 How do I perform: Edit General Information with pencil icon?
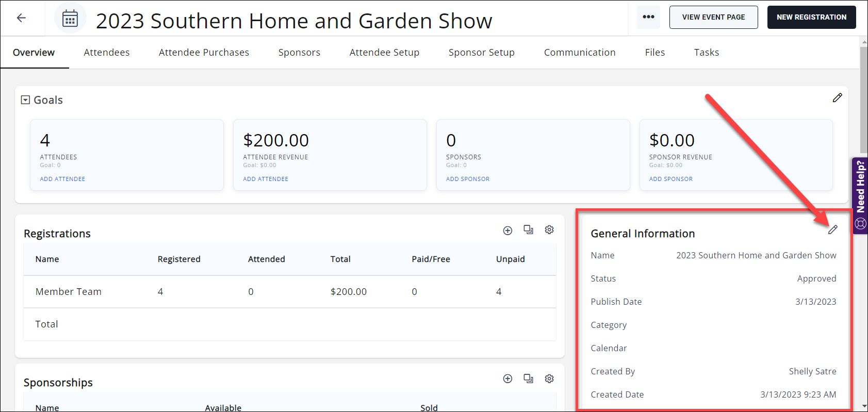[832, 230]
